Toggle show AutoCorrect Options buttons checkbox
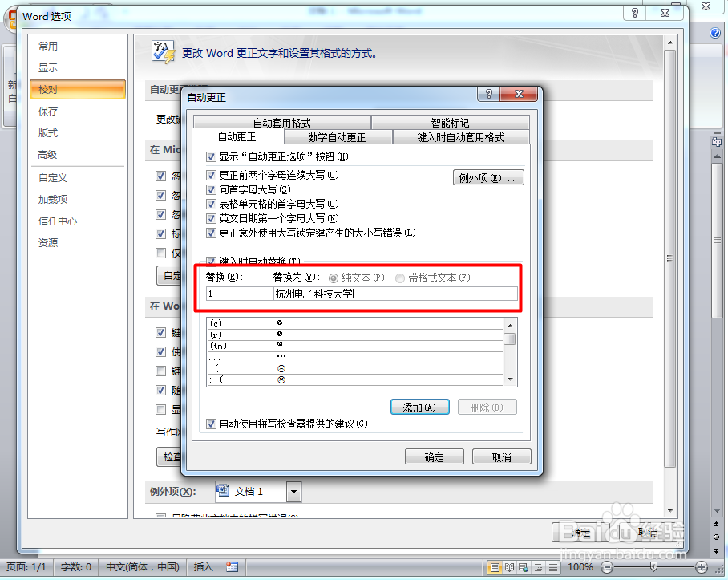Viewport: 728px width, 580px height. (x=211, y=157)
